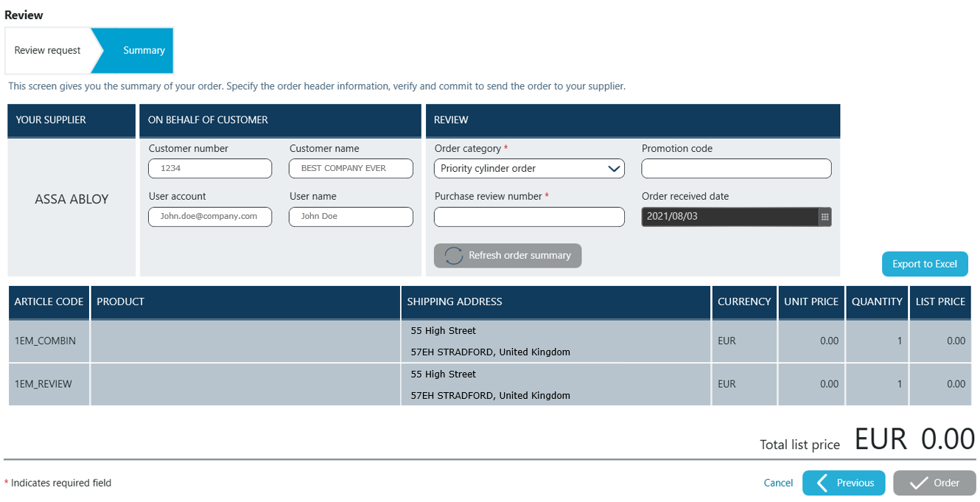This screenshot has height=502, width=980.
Task: Click the ARTICLE CODE column header
Action: [49, 302]
